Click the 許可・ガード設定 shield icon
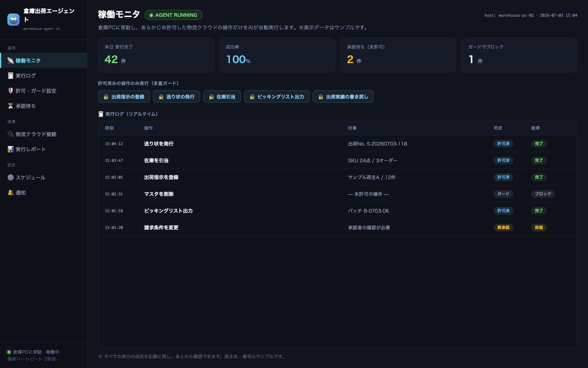 [x=11, y=91]
